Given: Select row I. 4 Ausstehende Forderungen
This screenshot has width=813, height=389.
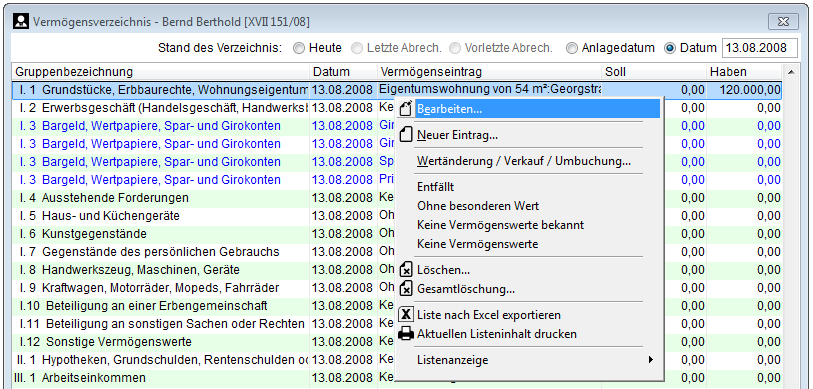Looking at the screenshot, I should 397,198.
